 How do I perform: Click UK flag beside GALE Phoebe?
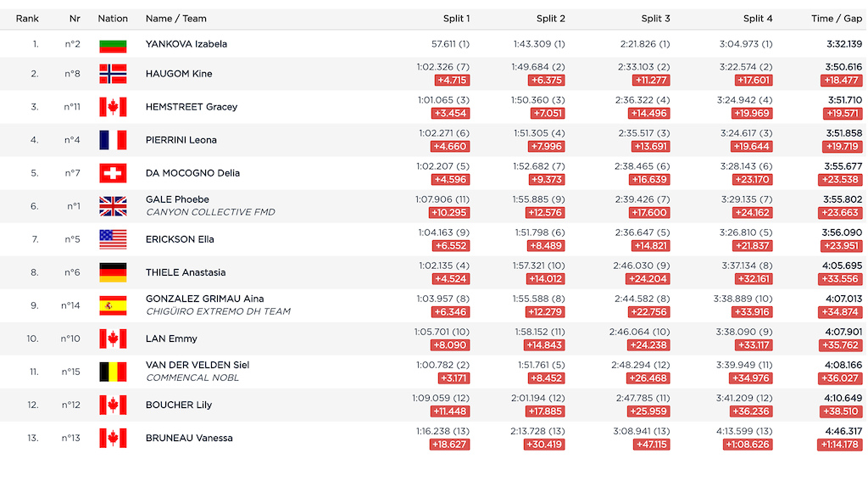point(113,206)
